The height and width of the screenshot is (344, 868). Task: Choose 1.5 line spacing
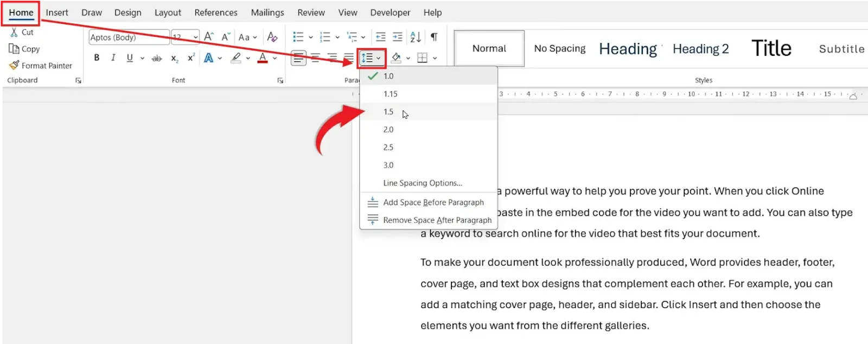(429, 112)
